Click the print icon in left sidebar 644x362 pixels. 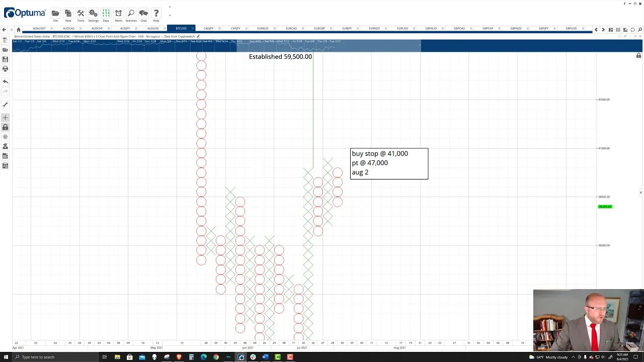pyautogui.click(x=5, y=69)
